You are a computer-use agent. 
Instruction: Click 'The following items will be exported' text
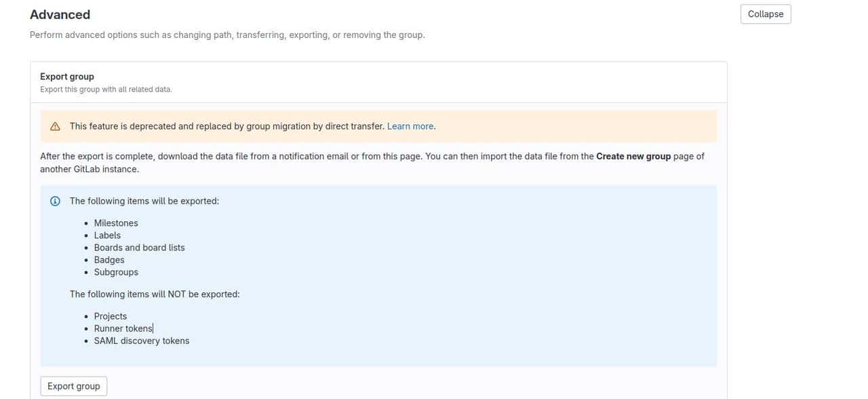pos(144,201)
